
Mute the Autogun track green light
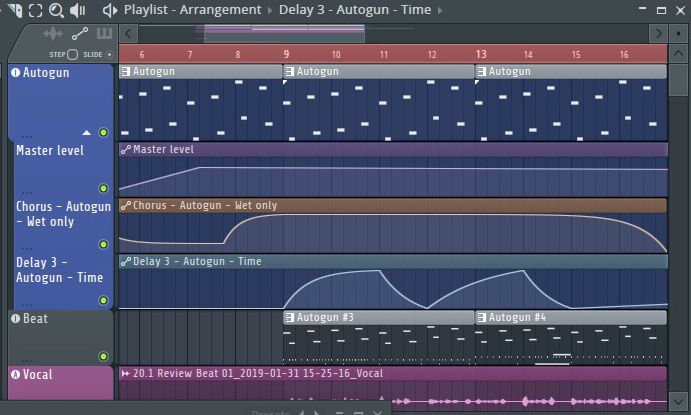click(x=103, y=133)
